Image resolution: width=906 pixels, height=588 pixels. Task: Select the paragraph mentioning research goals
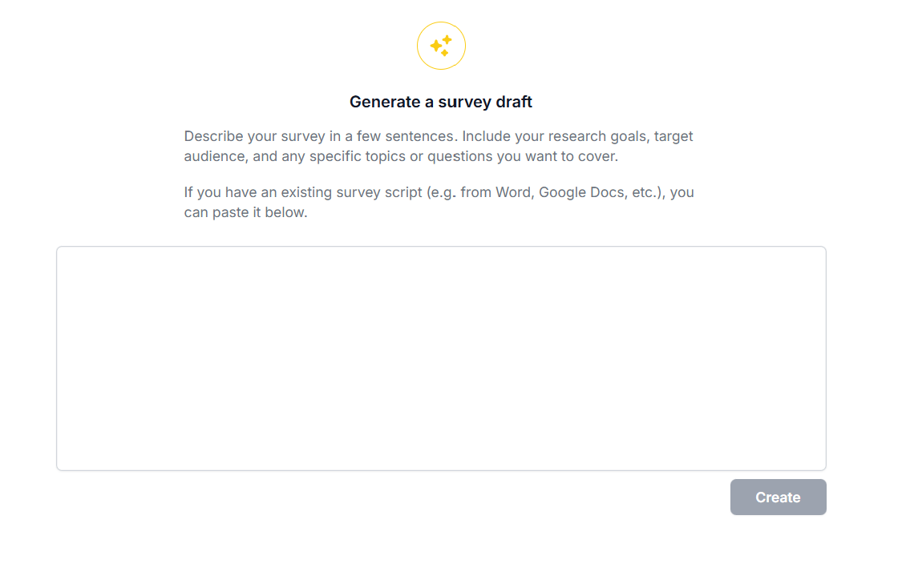pyautogui.click(x=439, y=146)
